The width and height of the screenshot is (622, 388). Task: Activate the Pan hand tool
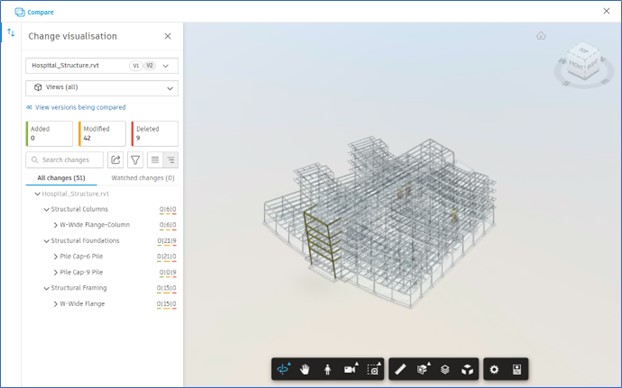coord(305,369)
